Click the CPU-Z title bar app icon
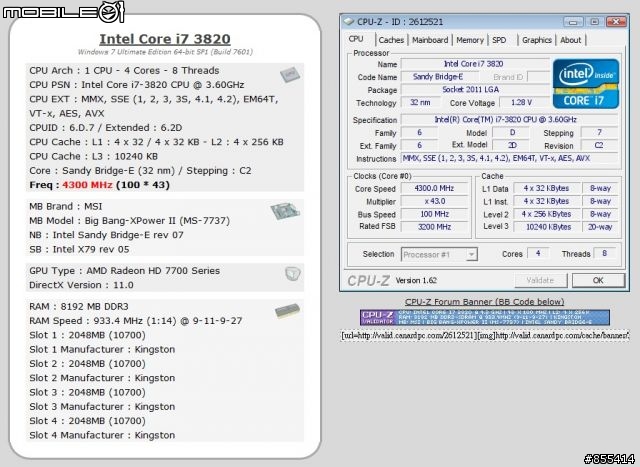Image resolution: width=640 pixels, height=467 pixels. point(348,21)
